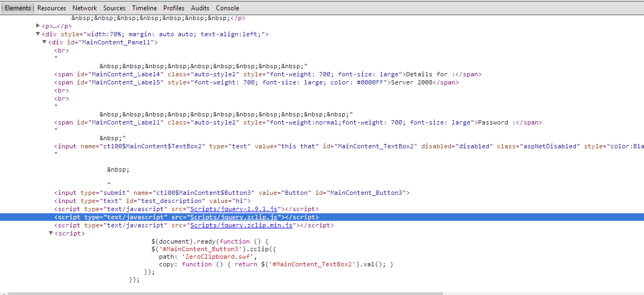The height and width of the screenshot is (295, 644).
Task: Click the 'Server 2008' text
Action: pyautogui.click(x=411, y=82)
